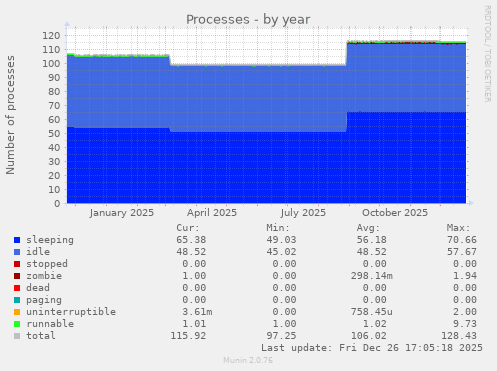Click the 'Munin 2.0.76' footer text
Image resolution: width=497 pixels, height=371 pixels.
248,360
